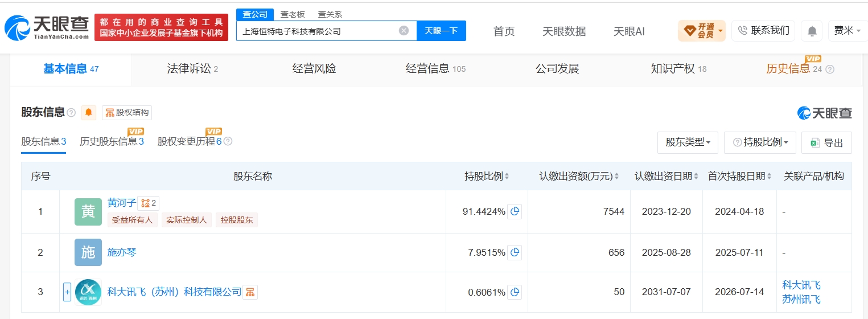This screenshot has width=868, height=319.
Task: Expand the 科大讯飞 row with plus button
Action: [67, 292]
